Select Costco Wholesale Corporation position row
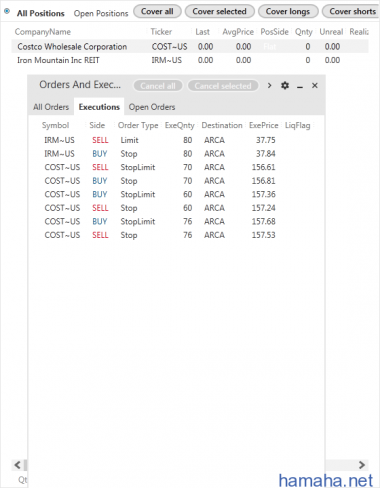The image size is (380, 488). click(190, 47)
